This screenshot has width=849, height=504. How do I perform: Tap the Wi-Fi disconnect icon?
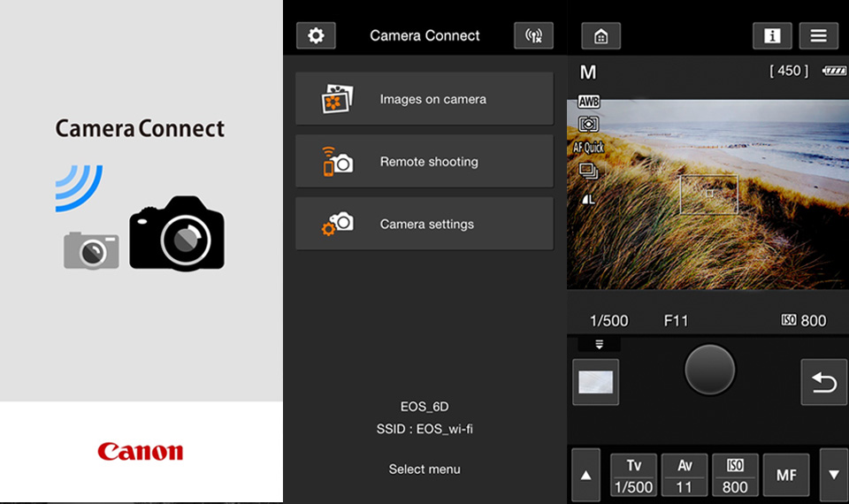point(533,36)
